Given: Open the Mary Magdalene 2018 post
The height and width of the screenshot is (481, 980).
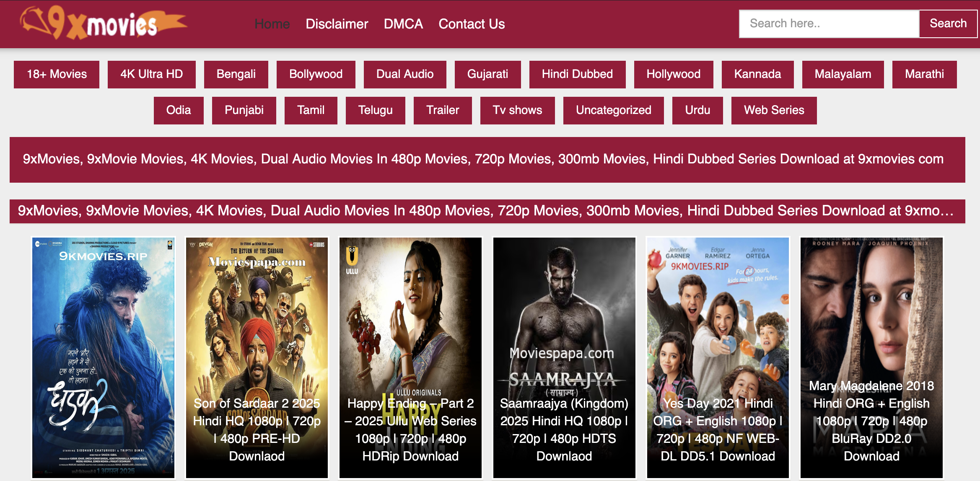Looking at the screenshot, I should click(871, 358).
